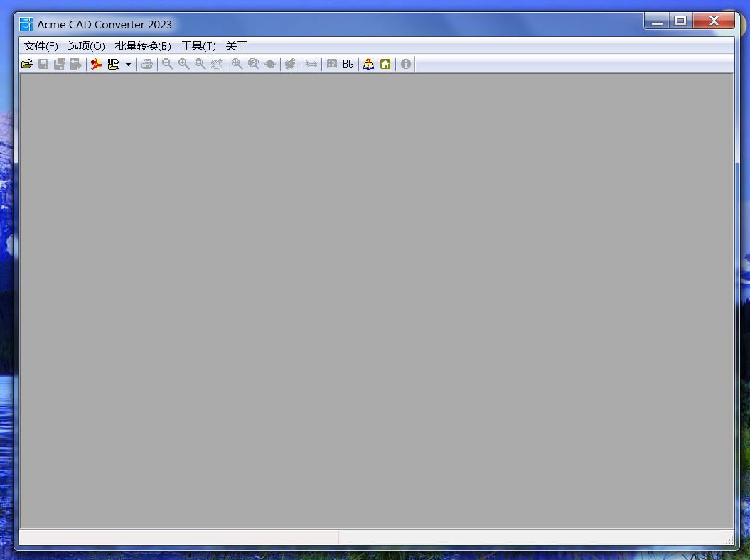This screenshot has width=750, height=560.
Task: Click the batch convert documents icon
Action: point(113,64)
